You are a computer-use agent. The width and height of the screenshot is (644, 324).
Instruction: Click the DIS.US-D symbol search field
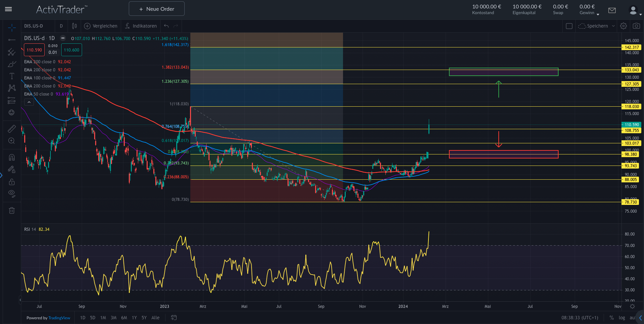point(34,26)
